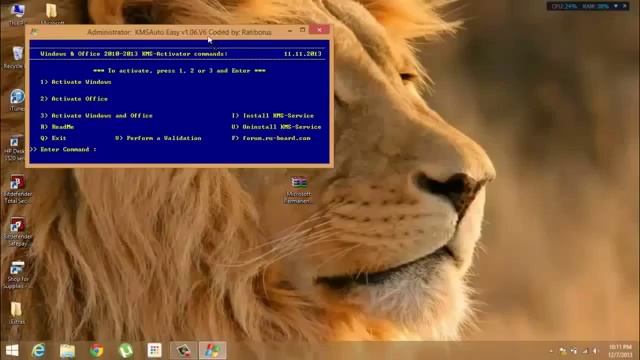
Task: Launch iTunes from the desktop
Action: [x=17, y=100]
